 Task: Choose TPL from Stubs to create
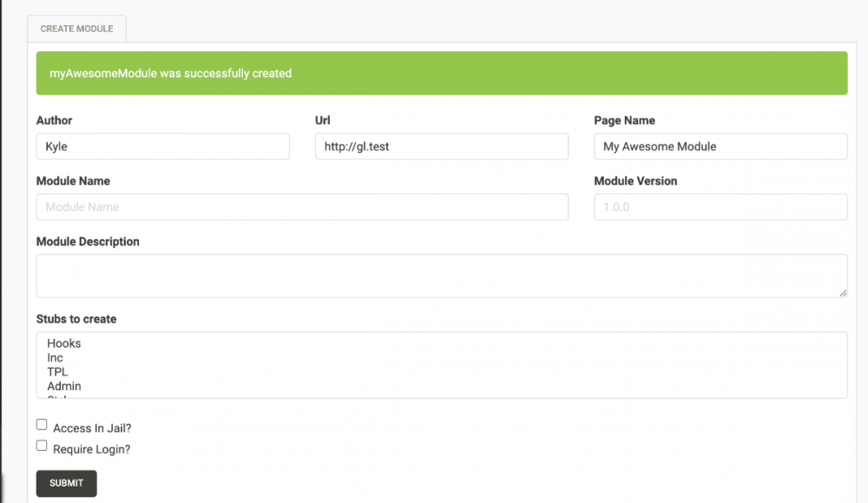point(57,372)
